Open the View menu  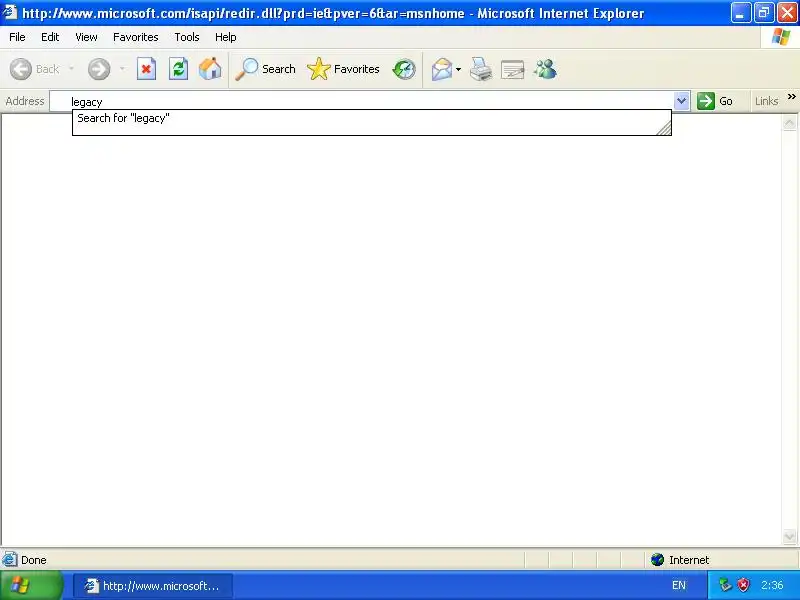(86, 37)
